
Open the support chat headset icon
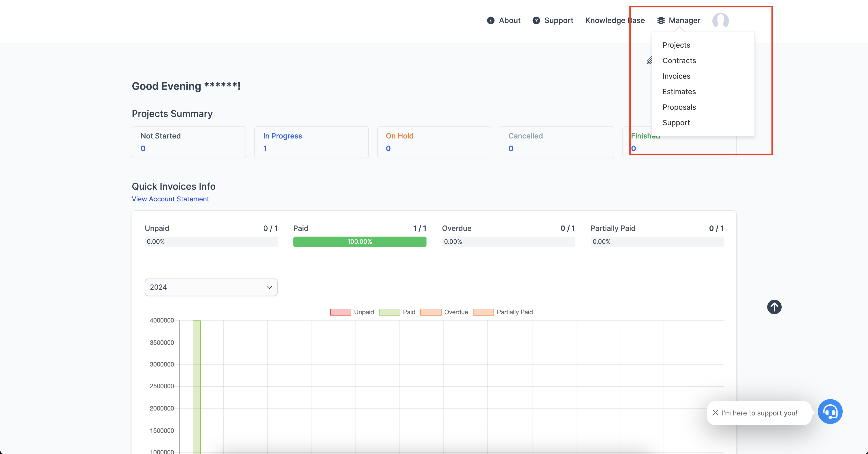[830, 412]
